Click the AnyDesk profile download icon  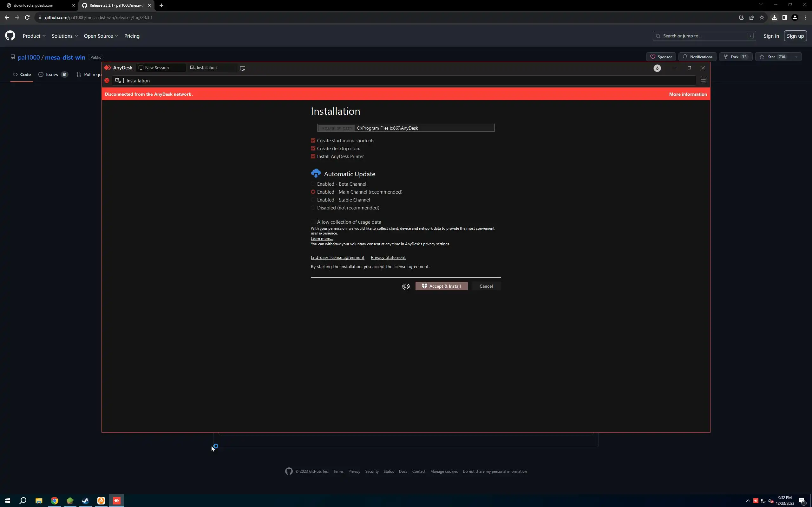click(657, 68)
